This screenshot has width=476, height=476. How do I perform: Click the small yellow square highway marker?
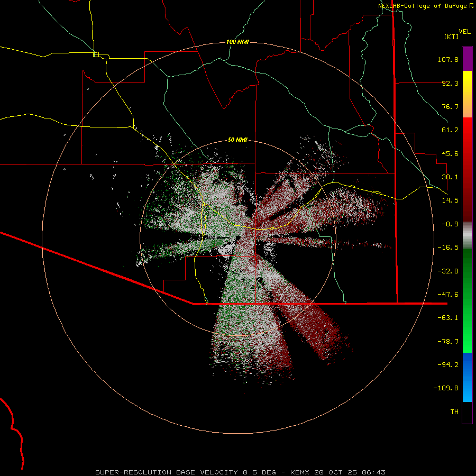point(96,54)
